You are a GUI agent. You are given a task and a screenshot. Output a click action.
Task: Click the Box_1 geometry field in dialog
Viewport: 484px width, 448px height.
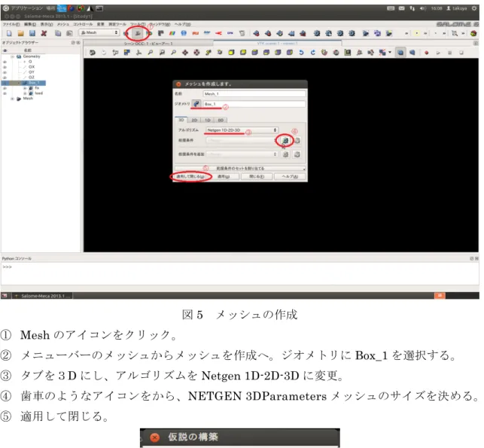[x=254, y=104]
